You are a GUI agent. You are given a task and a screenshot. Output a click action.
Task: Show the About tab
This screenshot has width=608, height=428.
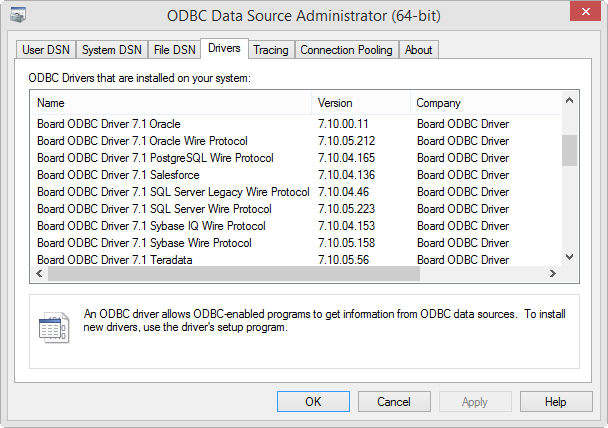pyautogui.click(x=419, y=50)
